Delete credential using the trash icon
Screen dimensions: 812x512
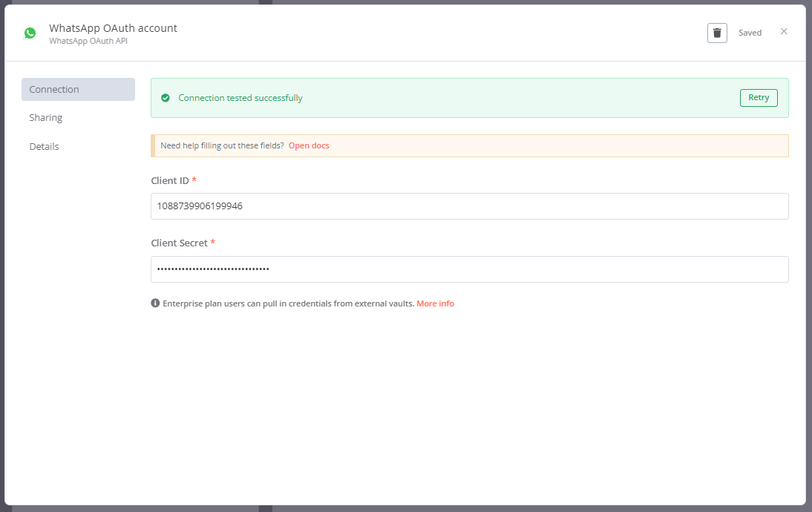(x=717, y=33)
